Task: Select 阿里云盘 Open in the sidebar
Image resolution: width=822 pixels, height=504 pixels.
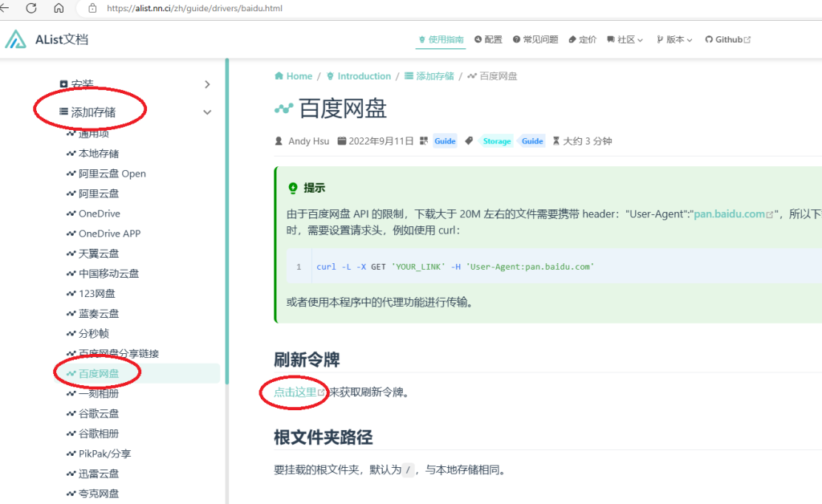Action: pos(112,173)
